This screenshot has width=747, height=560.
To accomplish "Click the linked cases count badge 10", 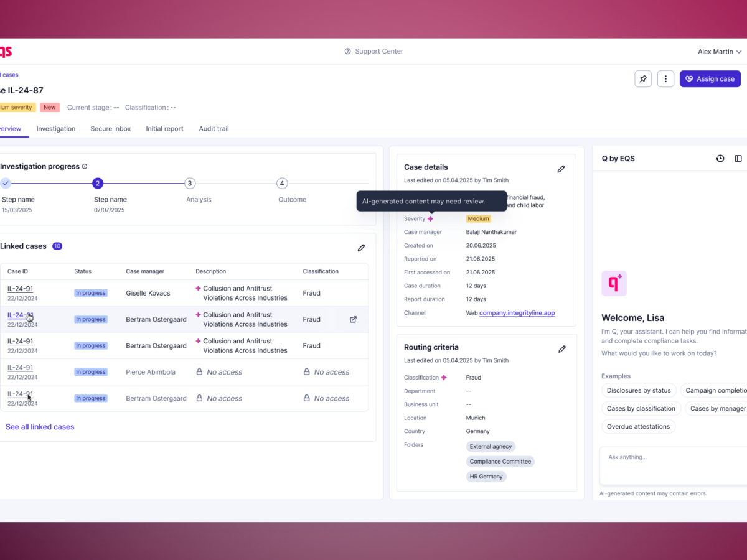I will click(57, 246).
